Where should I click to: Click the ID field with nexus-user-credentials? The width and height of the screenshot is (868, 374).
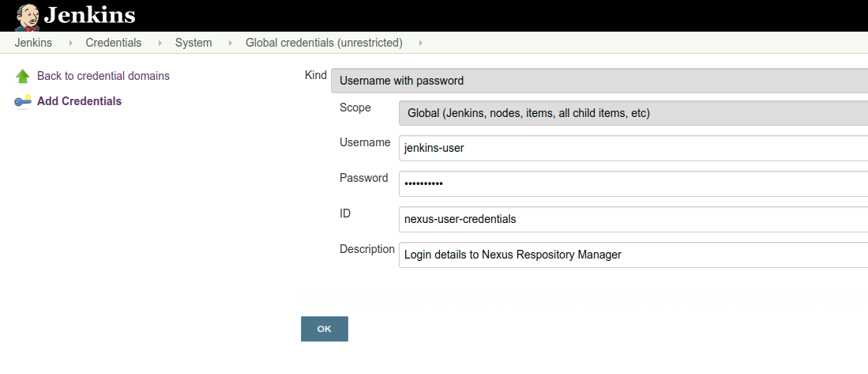coord(632,219)
